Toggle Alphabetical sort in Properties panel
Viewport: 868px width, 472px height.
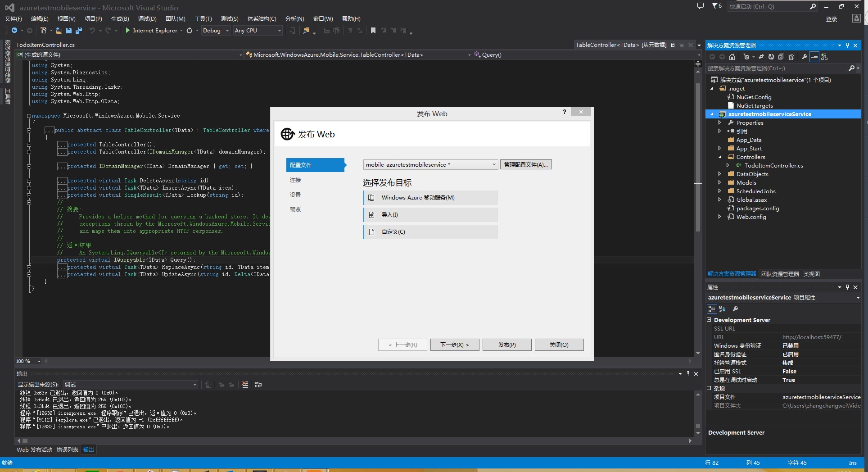(x=722, y=309)
